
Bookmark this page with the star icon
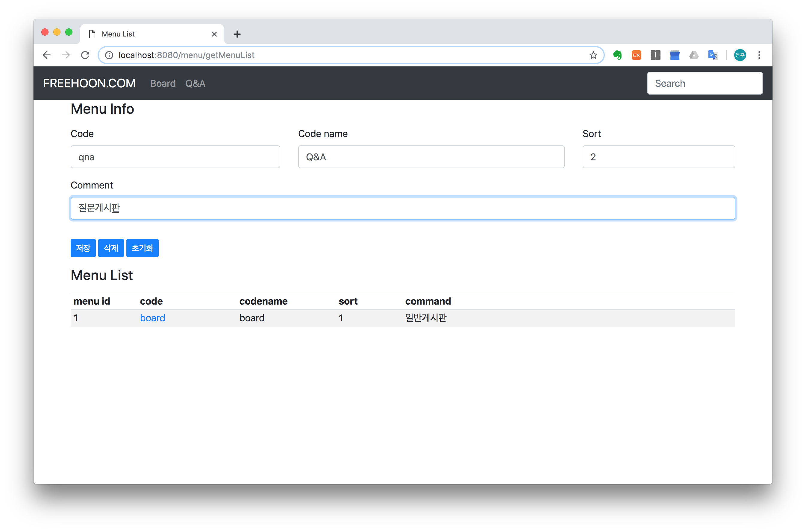pyautogui.click(x=593, y=55)
